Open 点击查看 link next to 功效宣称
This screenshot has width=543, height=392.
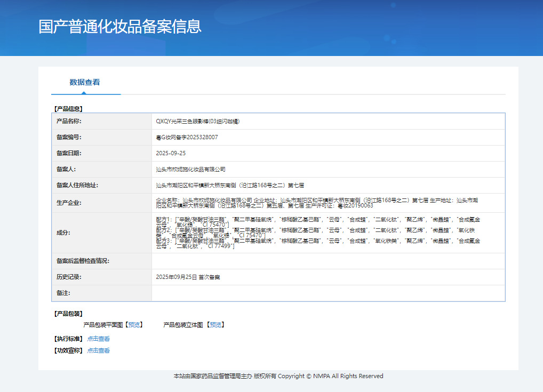(98, 350)
